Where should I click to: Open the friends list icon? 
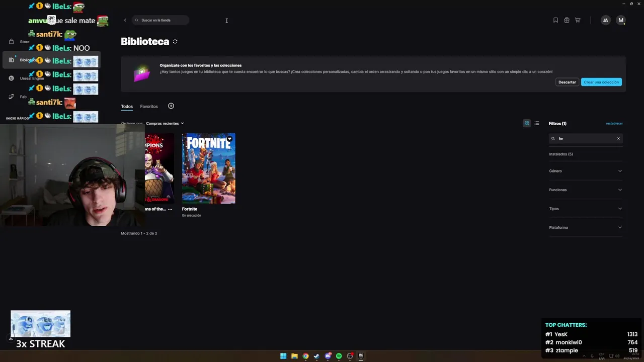tap(606, 20)
